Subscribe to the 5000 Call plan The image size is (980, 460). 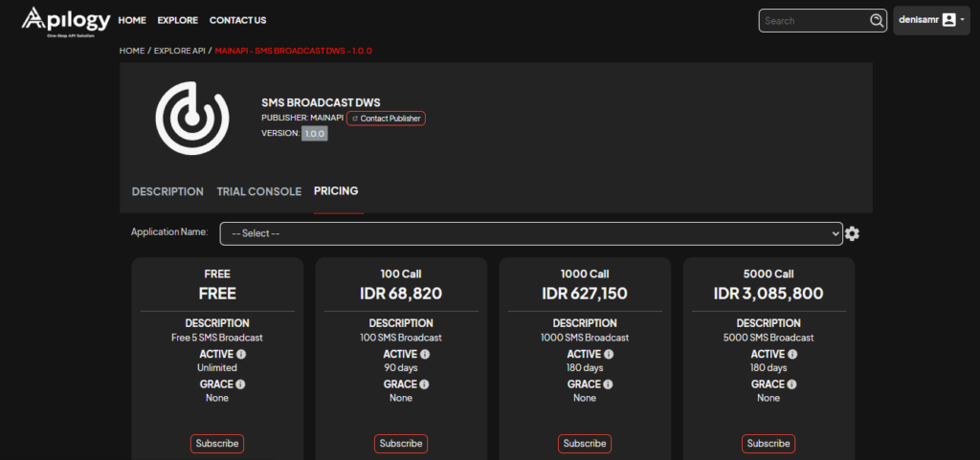[x=768, y=444]
